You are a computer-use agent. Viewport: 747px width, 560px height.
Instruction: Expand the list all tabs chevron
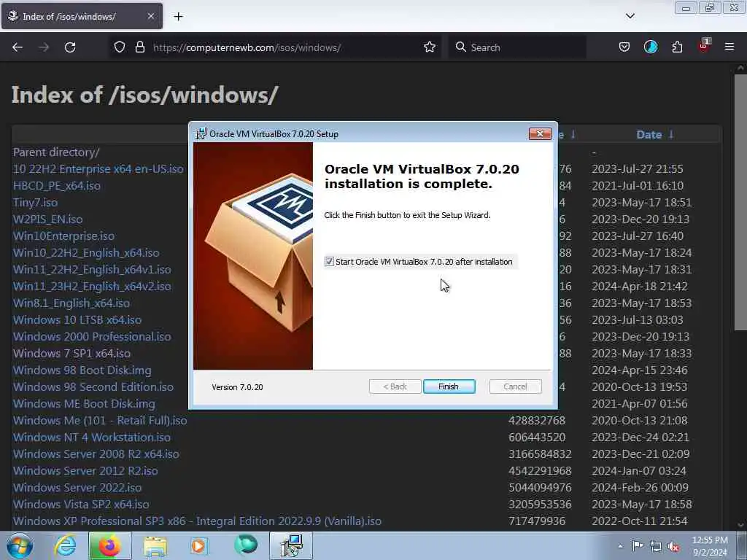[x=630, y=16]
